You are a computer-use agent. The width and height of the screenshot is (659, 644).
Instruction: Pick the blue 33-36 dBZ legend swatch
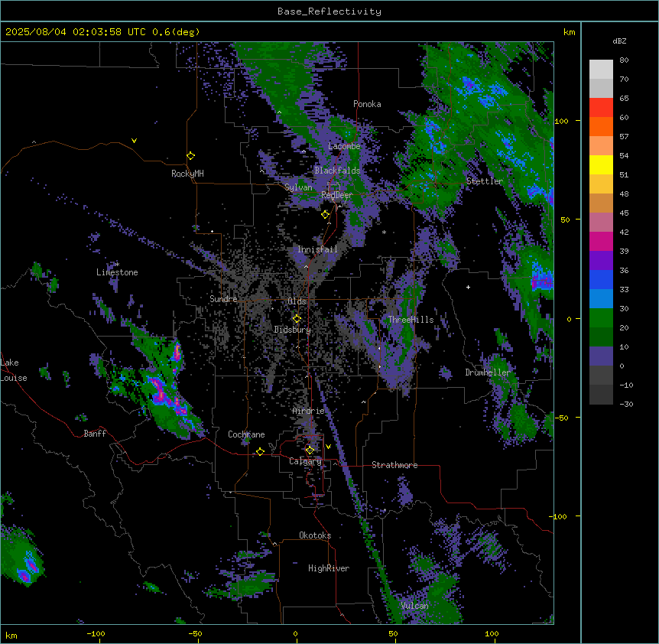pos(601,279)
